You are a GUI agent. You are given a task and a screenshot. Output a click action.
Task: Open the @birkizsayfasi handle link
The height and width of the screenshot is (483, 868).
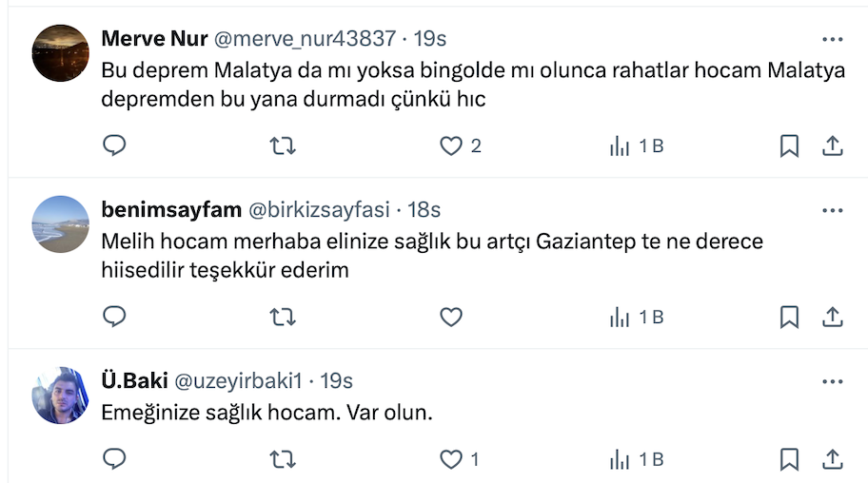pyautogui.click(x=319, y=210)
